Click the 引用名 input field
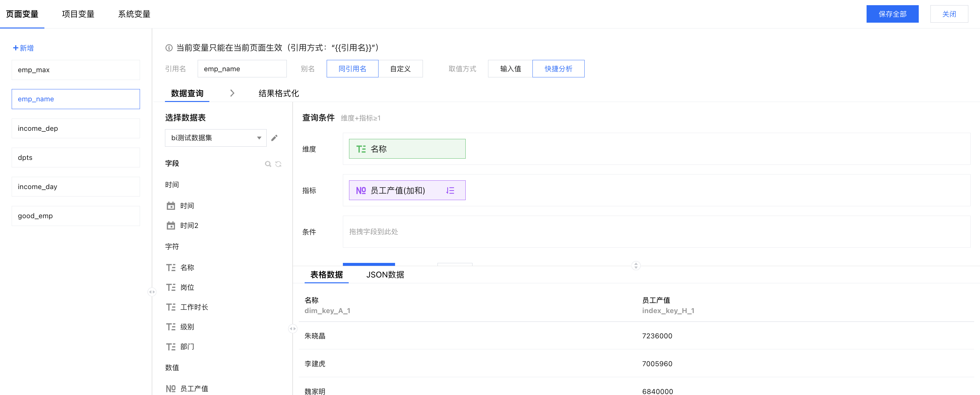This screenshot has height=395, width=980. (242, 69)
